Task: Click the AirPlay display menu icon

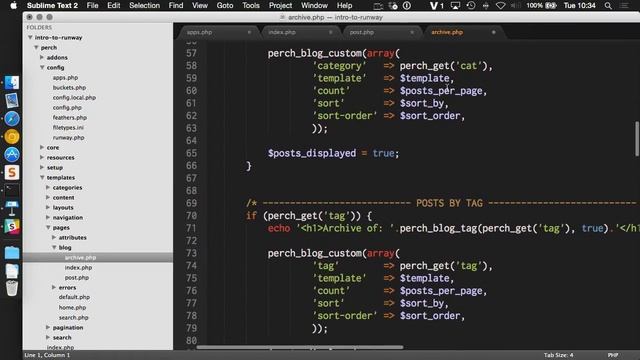Action: [x=456, y=5]
